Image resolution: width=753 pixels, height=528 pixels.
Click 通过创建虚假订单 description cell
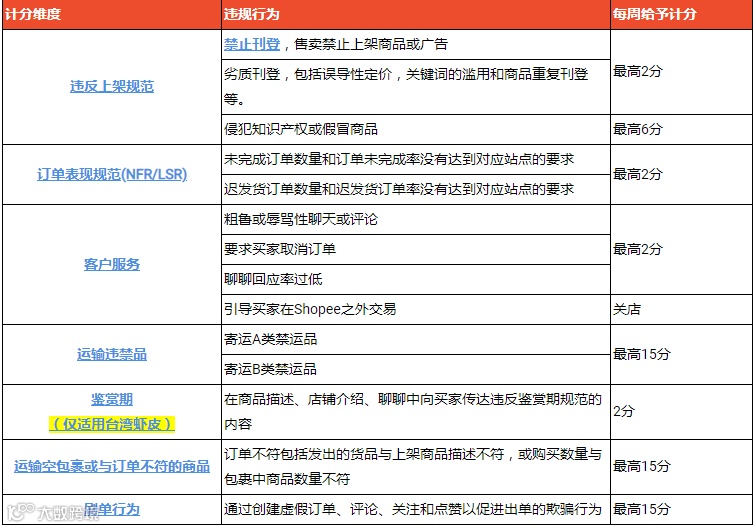(x=416, y=509)
